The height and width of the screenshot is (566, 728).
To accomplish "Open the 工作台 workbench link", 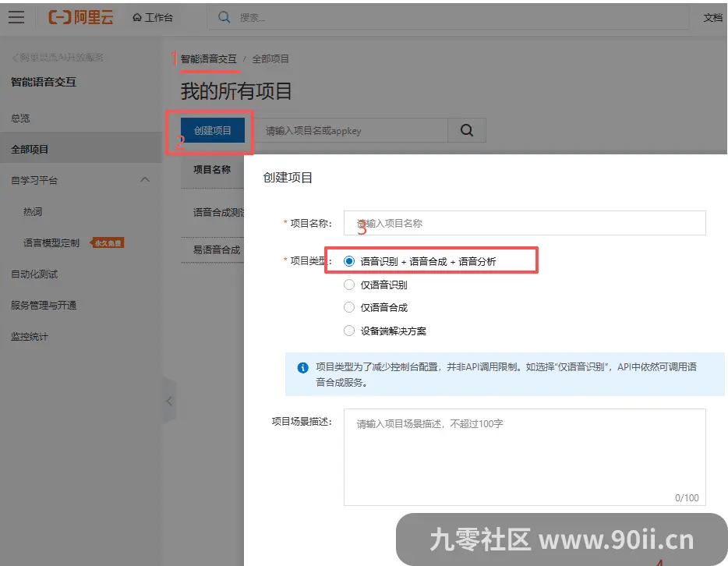I will [153, 18].
